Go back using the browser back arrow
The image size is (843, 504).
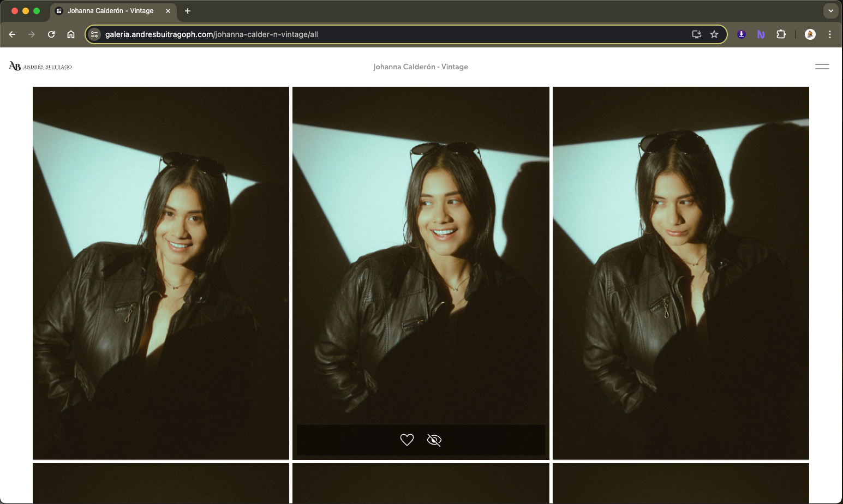[x=12, y=34]
